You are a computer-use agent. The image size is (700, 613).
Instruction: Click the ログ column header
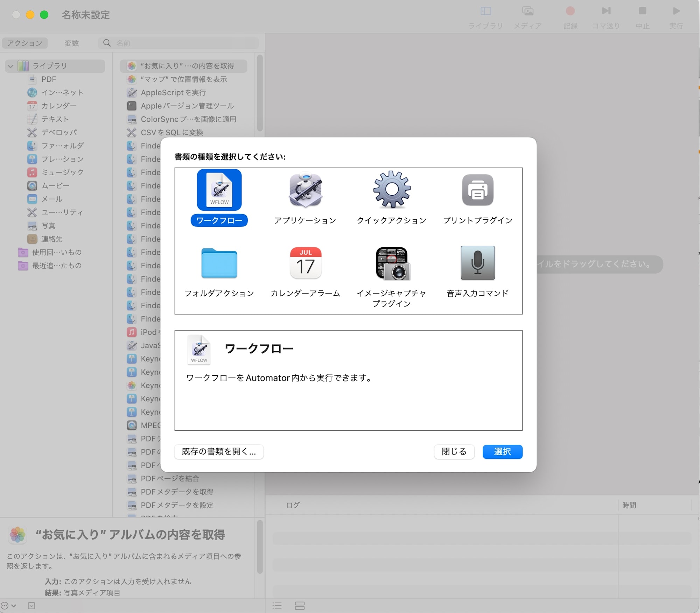293,505
